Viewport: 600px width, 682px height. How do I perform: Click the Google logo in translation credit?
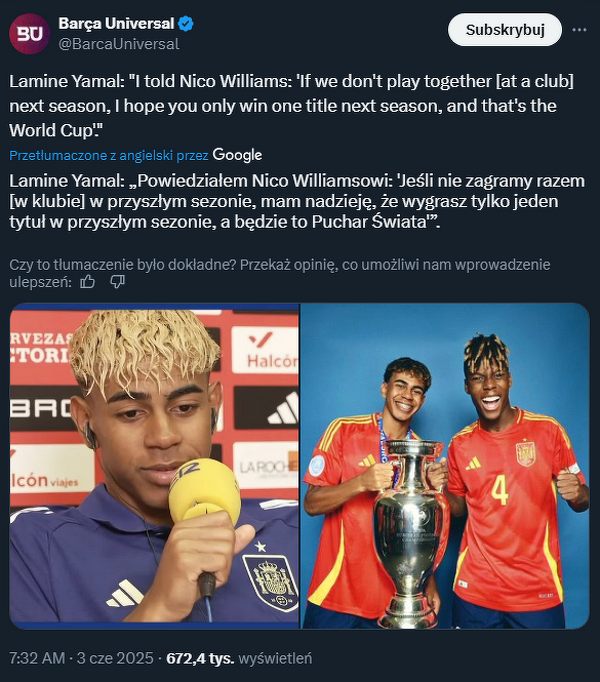click(237, 155)
